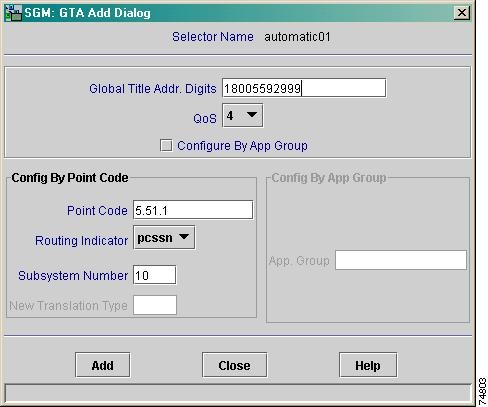The width and height of the screenshot is (488, 407).
Task: Click the Selector Name value automatic01
Action: coord(297,37)
